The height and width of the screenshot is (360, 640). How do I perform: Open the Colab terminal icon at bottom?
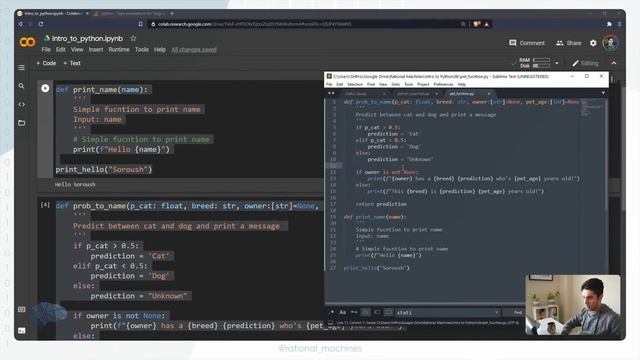[x=22, y=330]
